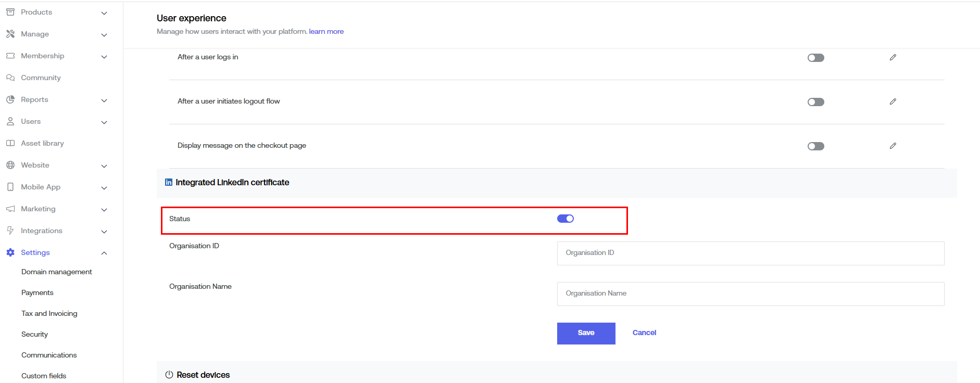The image size is (980, 383).
Task: Expand the Membership menu chevron
Action: [104, 57]
